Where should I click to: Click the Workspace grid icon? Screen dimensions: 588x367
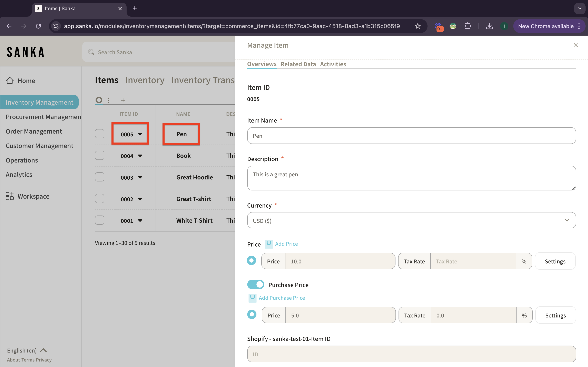[10, 196]
